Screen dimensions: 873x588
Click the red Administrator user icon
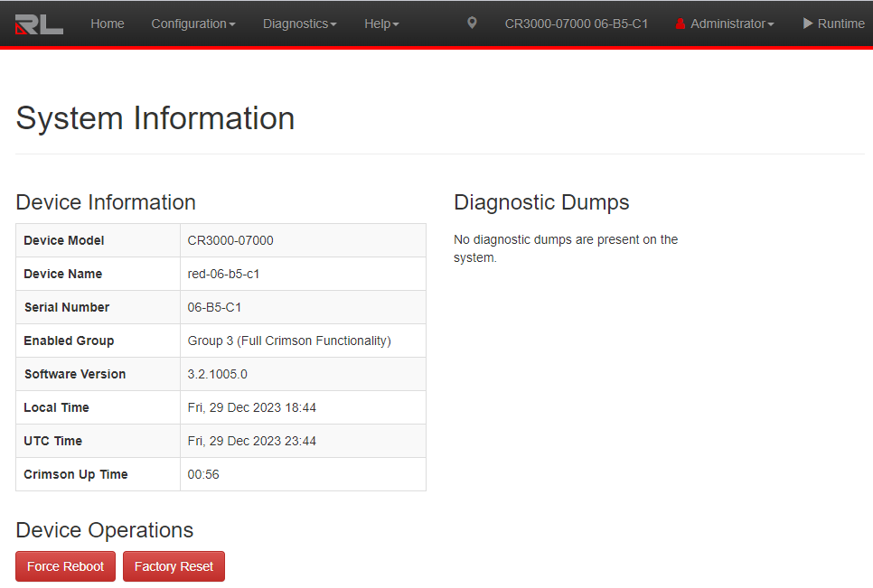680,23
